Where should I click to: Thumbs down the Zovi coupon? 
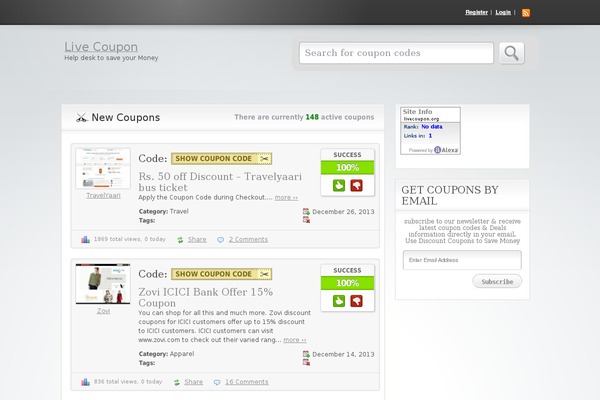[x=356, y=301]
